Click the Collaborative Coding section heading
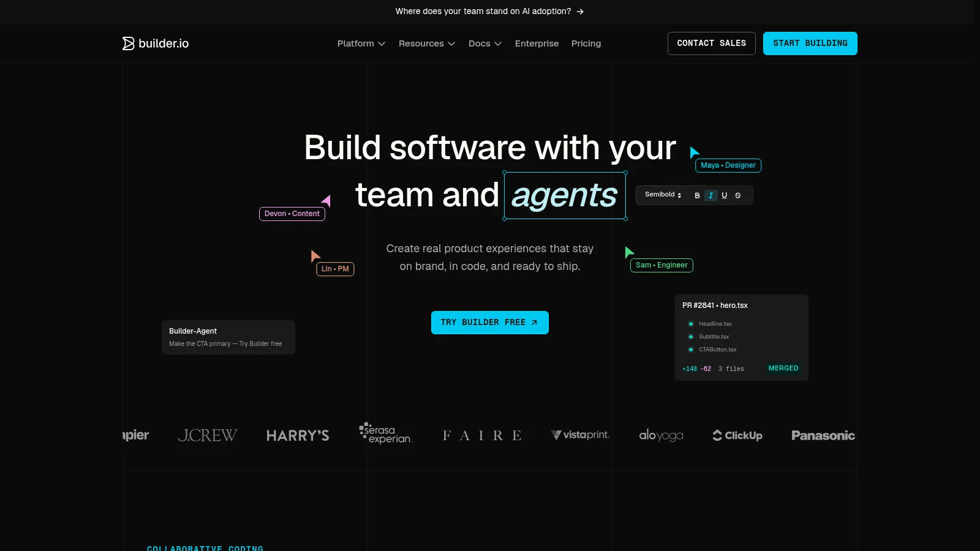This screenshot has width=980, height=551. coord(205,548)
